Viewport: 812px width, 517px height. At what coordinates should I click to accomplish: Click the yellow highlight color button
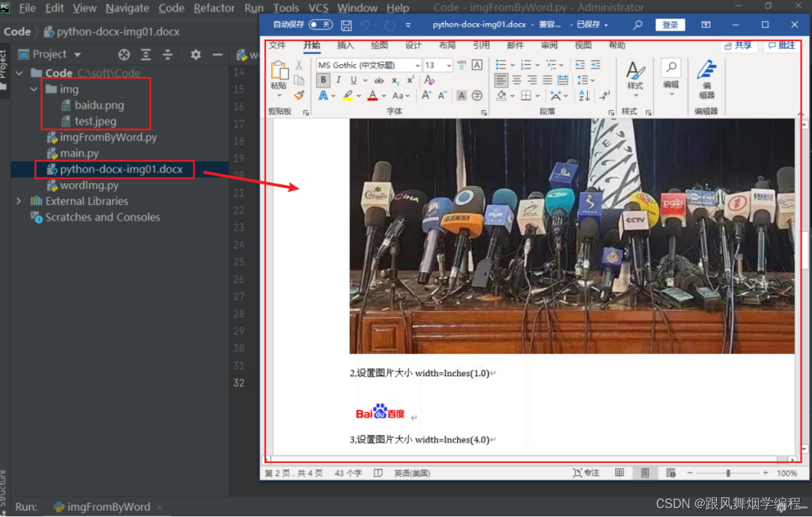point(348,95)
